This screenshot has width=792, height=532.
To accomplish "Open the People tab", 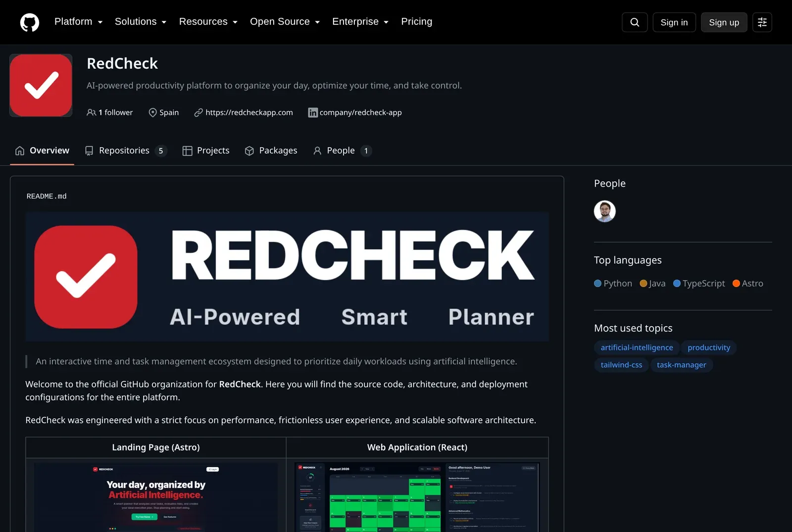I will click(x=342, y=151).
